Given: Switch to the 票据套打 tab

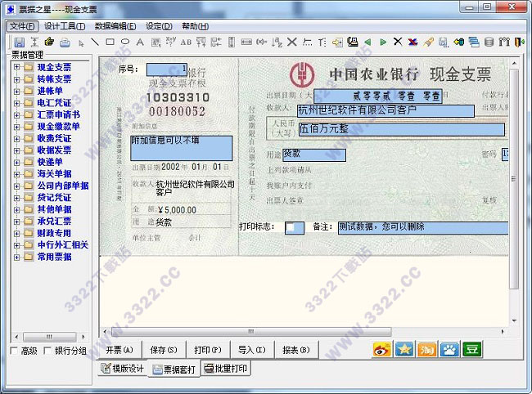Looking at the screenshot, I should pos(174,369).
